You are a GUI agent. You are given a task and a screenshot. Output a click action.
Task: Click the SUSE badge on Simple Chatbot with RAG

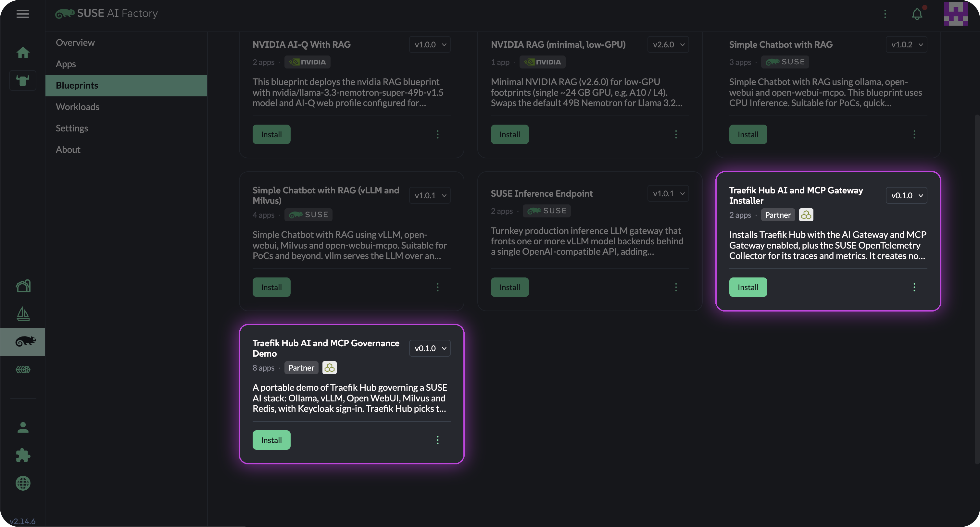point(785,62)
